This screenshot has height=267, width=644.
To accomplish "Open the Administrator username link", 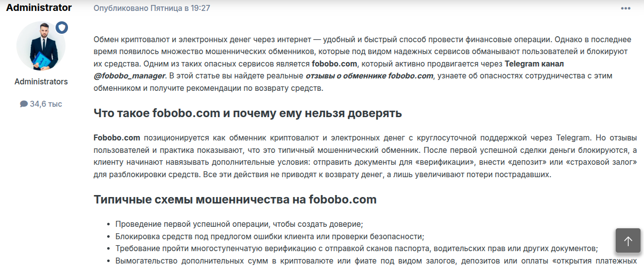I will [x=39, y=8].
